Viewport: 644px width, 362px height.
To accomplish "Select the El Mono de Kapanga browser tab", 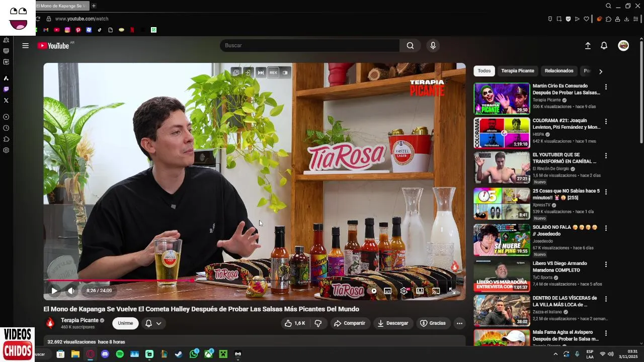I will (61, 6).
